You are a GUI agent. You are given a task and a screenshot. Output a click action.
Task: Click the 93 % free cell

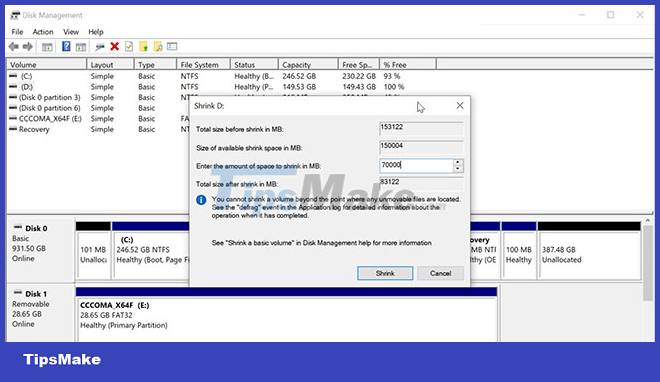pos(391,76)
